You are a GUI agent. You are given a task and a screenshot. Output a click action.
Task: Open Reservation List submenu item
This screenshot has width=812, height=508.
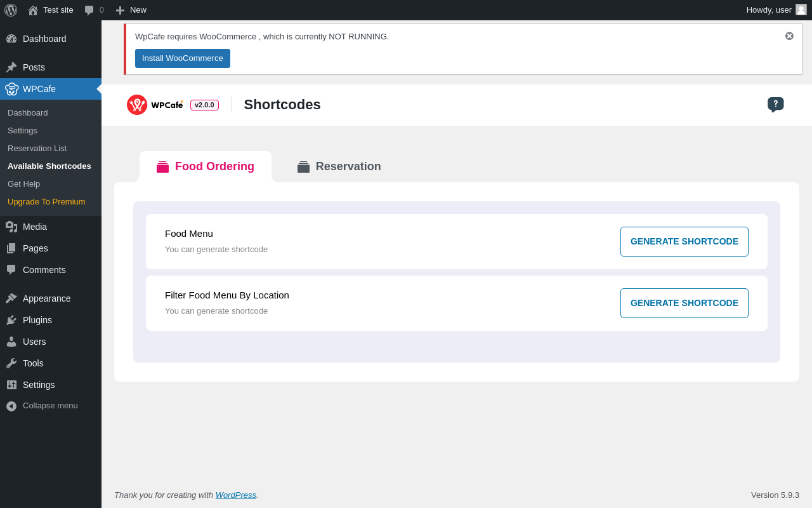pos(37,148)
